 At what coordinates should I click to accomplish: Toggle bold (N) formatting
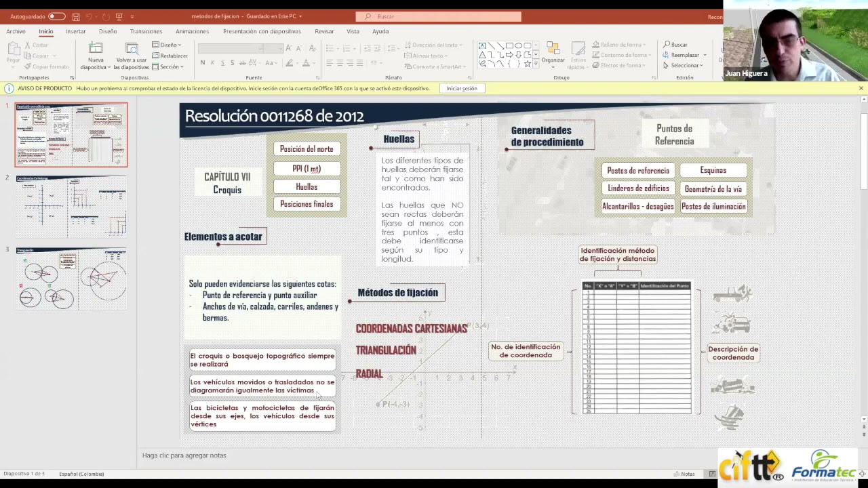tap(202, 63)
